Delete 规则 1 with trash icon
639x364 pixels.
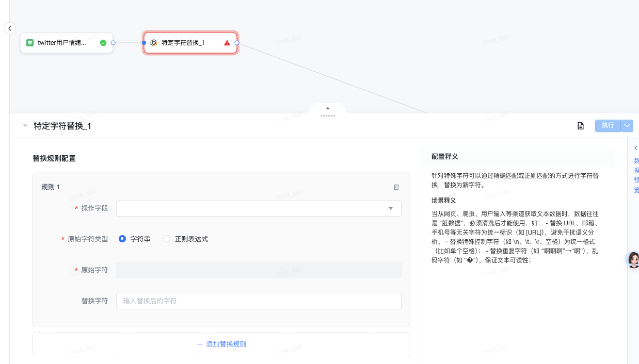pyautogui.click(x=396, y=187)
